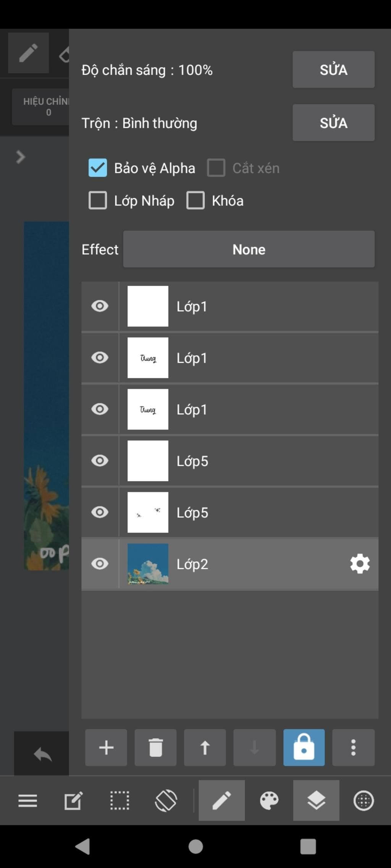This screenshot has height=868, width=391.
Task: Open Lớp2 layer settings gear
Action: pyautogui.click(x=360, y=564)
